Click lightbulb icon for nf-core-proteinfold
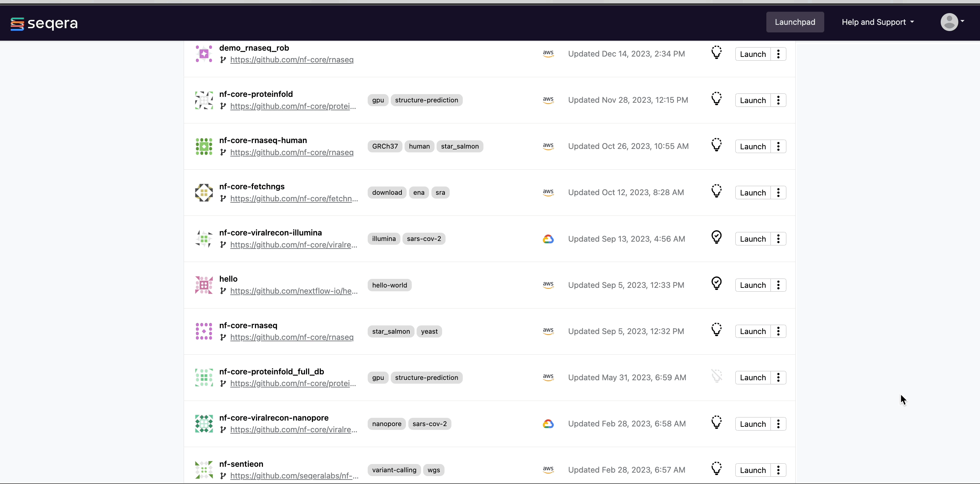Screen dimensions: 980x484 (716, 99)
